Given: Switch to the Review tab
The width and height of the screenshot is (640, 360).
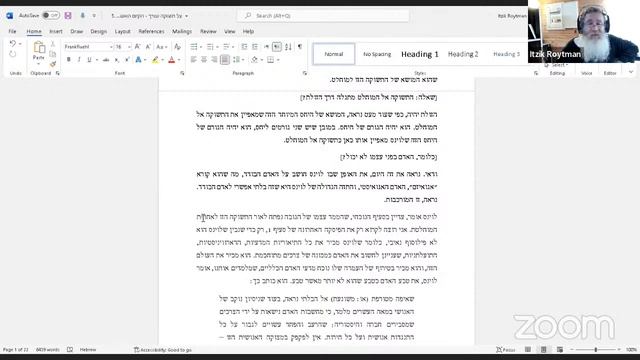Looking at the screenshot, I should click(208, 31).
